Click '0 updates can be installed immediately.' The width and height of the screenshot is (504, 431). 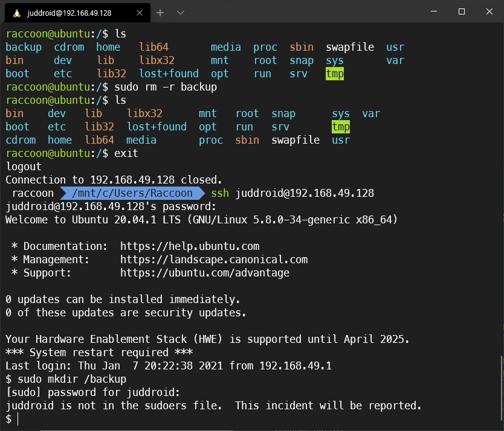(123, 299)
